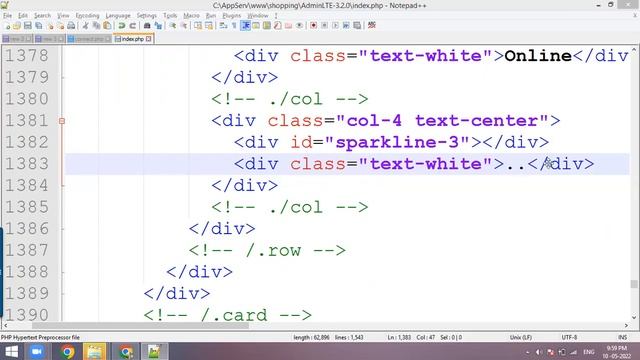
Task: Open the User Defined Language dialog icon
Action: tap(256, 26)
